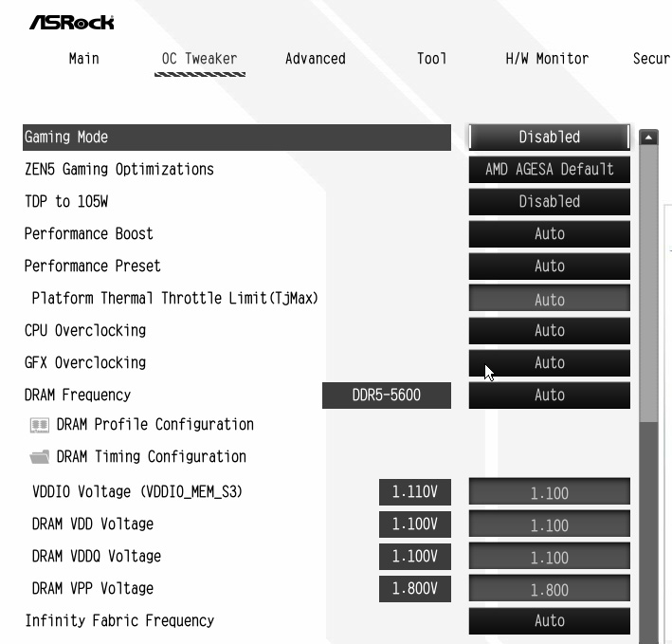Switch to the Security tab

coord(652,58)
